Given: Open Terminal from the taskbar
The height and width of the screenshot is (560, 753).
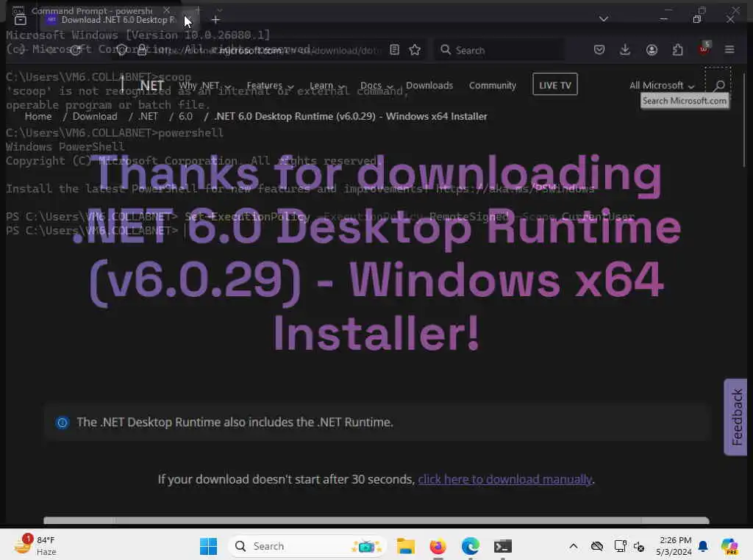Looking at the screenshot, I should (x=503, y=546).
